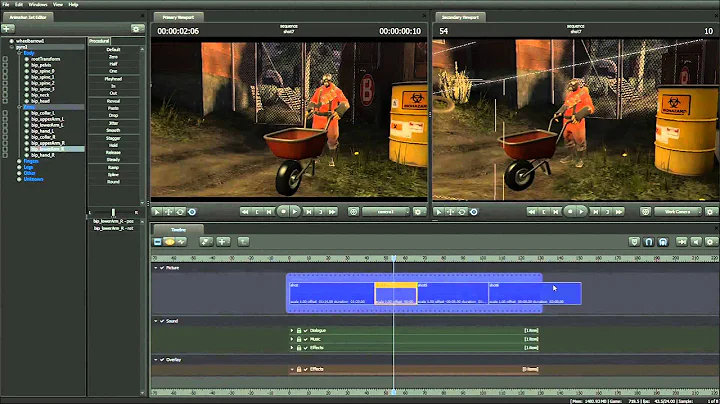Toggle the Sound track group checkmark
This screenshot has height=404, width=720.
[162, 321]
